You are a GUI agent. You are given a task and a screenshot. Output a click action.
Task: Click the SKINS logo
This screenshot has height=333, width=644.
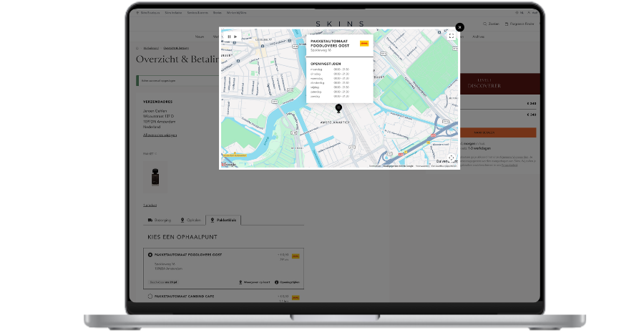click(340, 24)
